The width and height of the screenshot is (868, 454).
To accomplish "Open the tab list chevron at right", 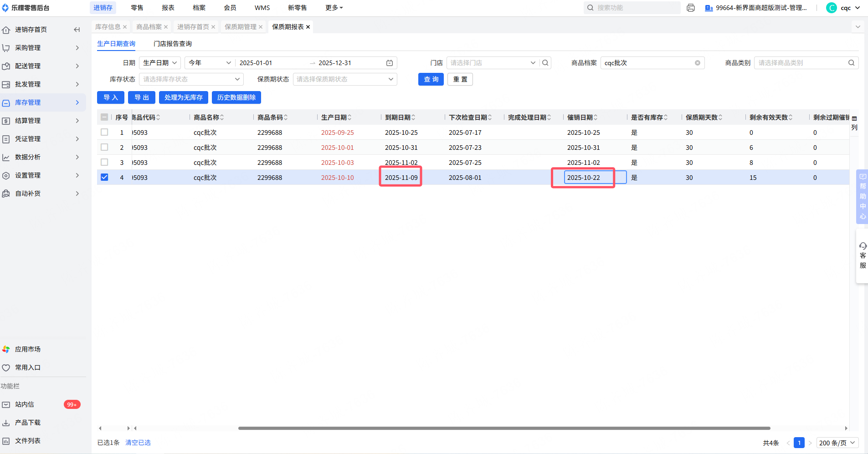I will pos(858,27).
